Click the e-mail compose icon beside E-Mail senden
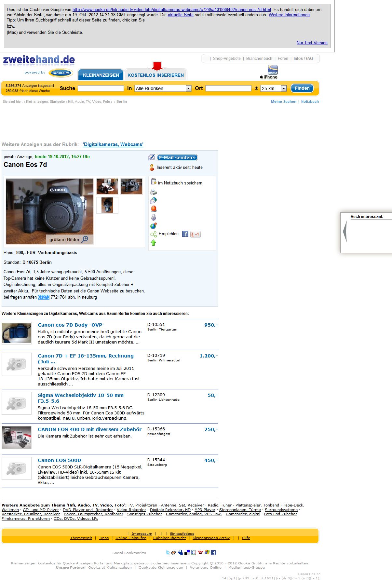 click(x=152, y=157)
